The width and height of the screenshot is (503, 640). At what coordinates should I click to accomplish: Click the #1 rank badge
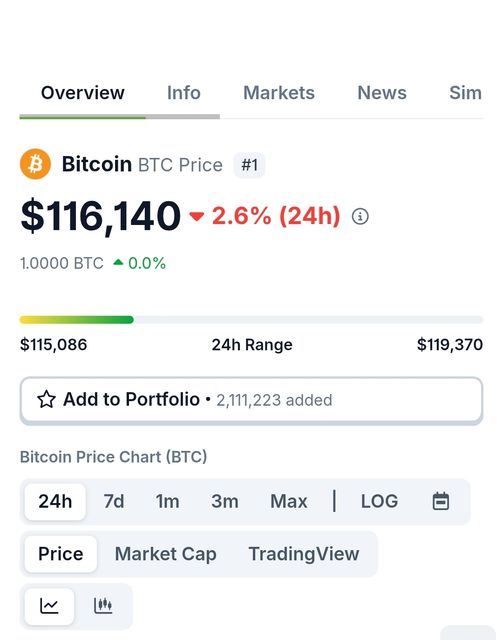[x=249, y=165]
